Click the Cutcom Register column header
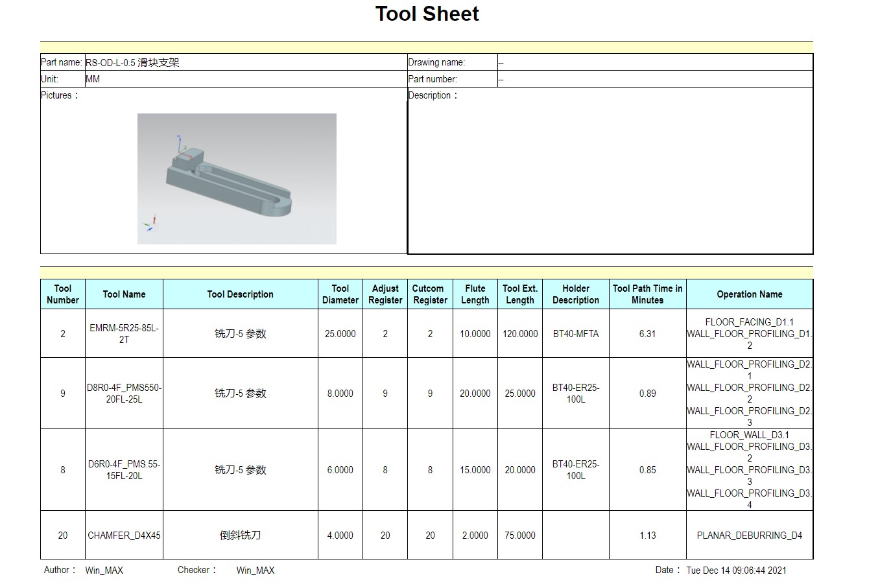Image resolution: width=891 pixels, height=588 pixels. (431, 294)
